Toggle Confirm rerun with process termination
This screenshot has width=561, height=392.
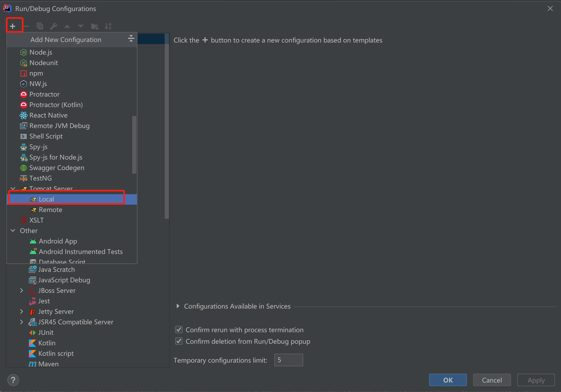(x=179, y=330)
